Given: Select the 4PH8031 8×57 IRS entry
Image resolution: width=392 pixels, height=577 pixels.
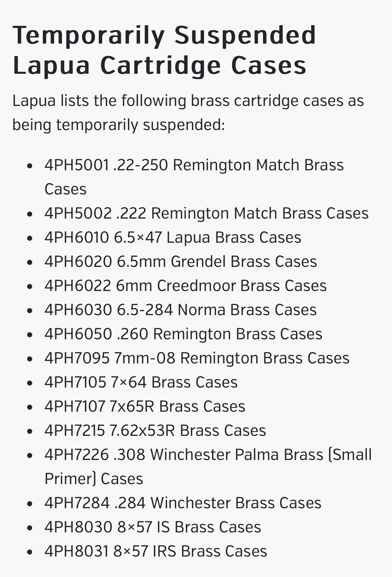Looking at the screenshot, I should pyautogui.click(x=156, y=551).
